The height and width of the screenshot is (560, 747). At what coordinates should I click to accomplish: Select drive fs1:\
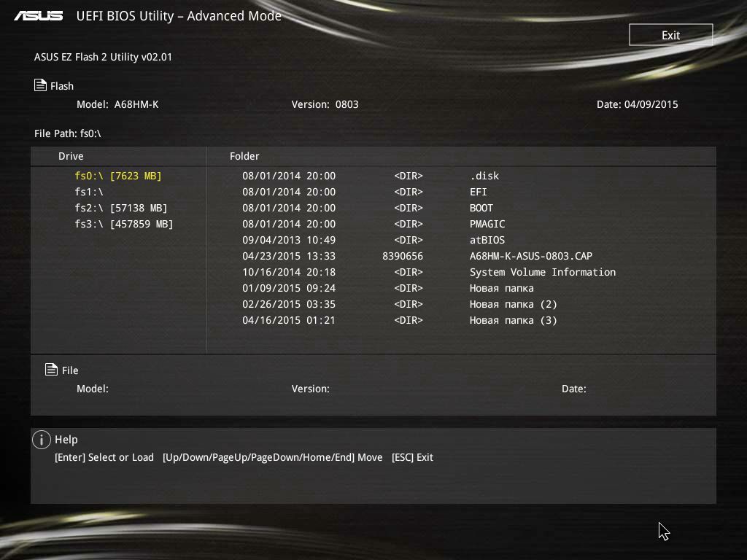coord(89,192)
